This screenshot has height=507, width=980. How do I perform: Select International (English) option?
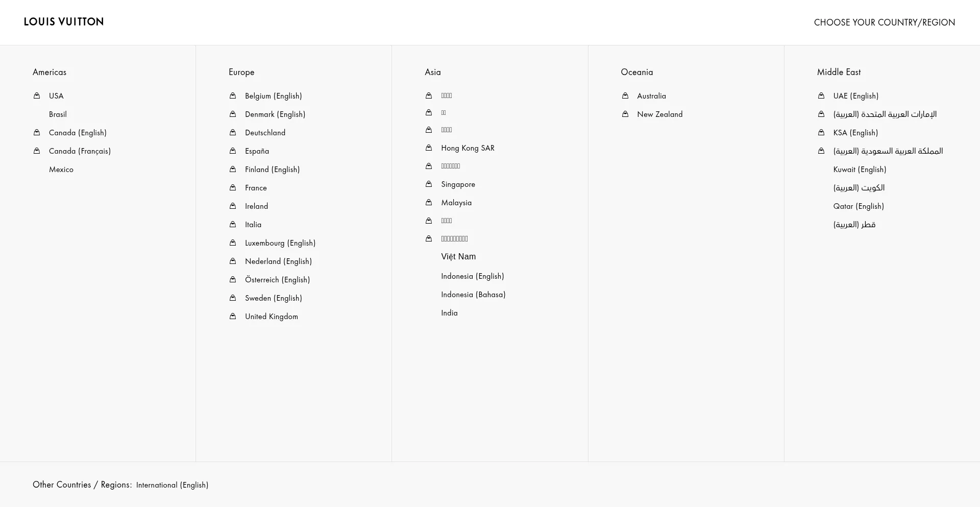(x=172, y=485)
